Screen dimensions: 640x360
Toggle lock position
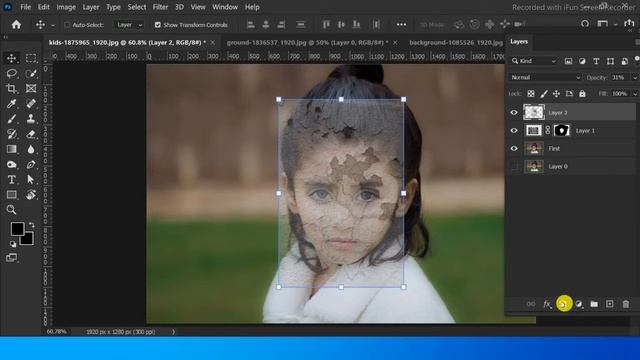point(556,94)
